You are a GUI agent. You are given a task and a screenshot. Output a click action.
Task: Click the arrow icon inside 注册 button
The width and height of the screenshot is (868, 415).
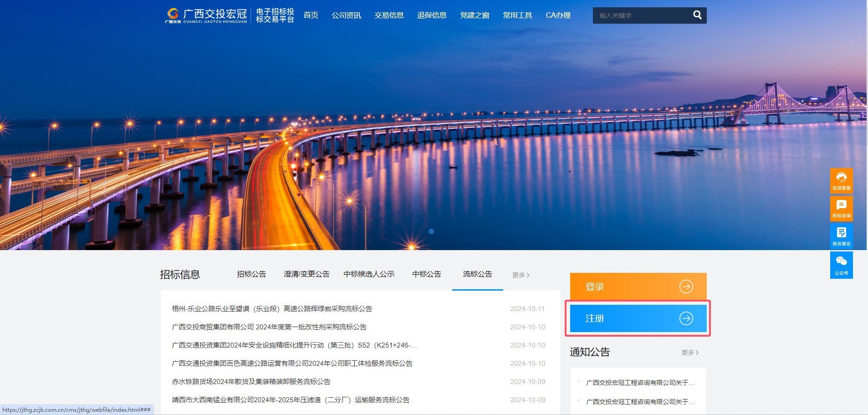pos(686,318)
